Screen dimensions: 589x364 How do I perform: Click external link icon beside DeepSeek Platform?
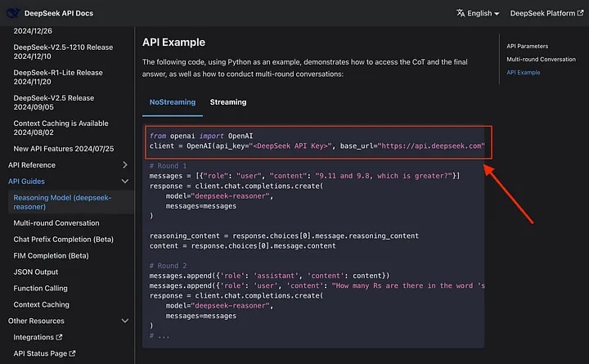[x=580, y=13]
